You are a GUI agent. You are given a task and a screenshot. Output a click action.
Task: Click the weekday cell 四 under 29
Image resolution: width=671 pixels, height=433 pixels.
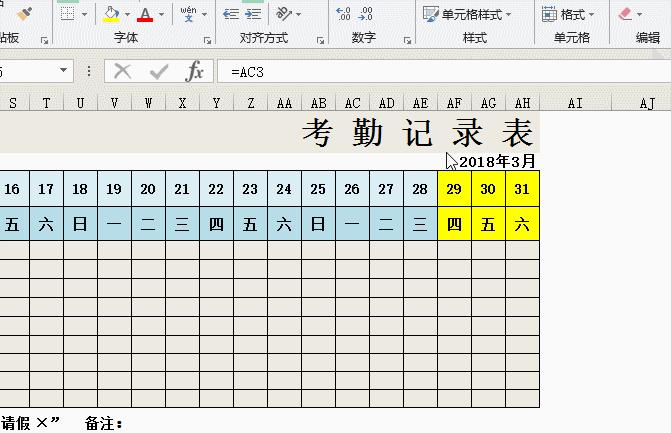pos(454,224)
